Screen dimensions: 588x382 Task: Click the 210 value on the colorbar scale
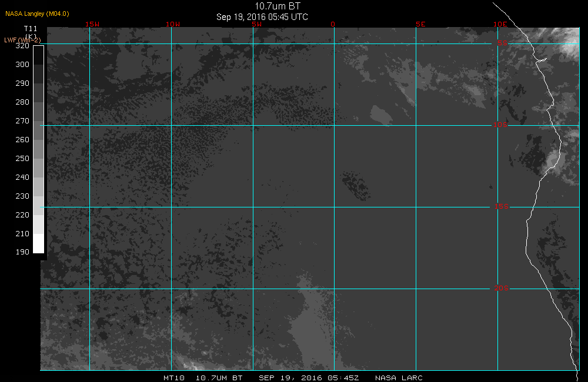(22, 233)
